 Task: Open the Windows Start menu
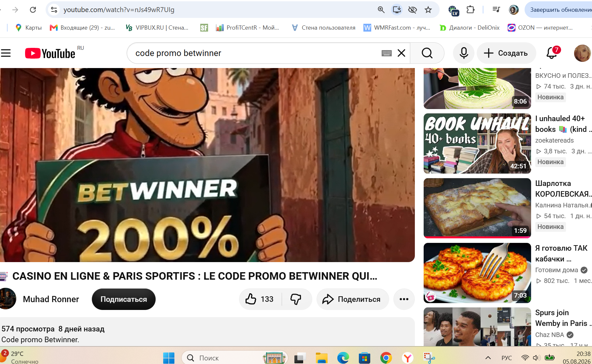pos(169,358)
